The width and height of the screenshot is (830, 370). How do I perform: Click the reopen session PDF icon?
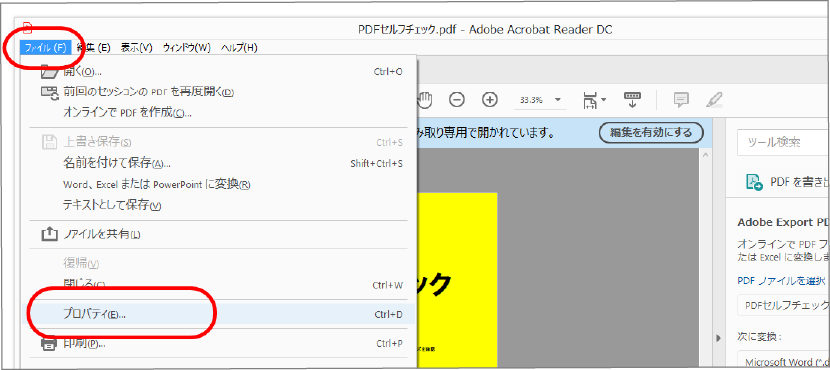pyautogui.click(x=49, y=92)
